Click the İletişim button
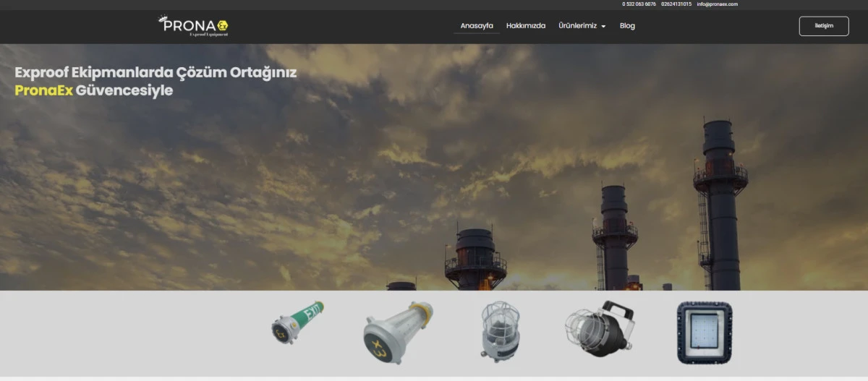 coord(824,26)
